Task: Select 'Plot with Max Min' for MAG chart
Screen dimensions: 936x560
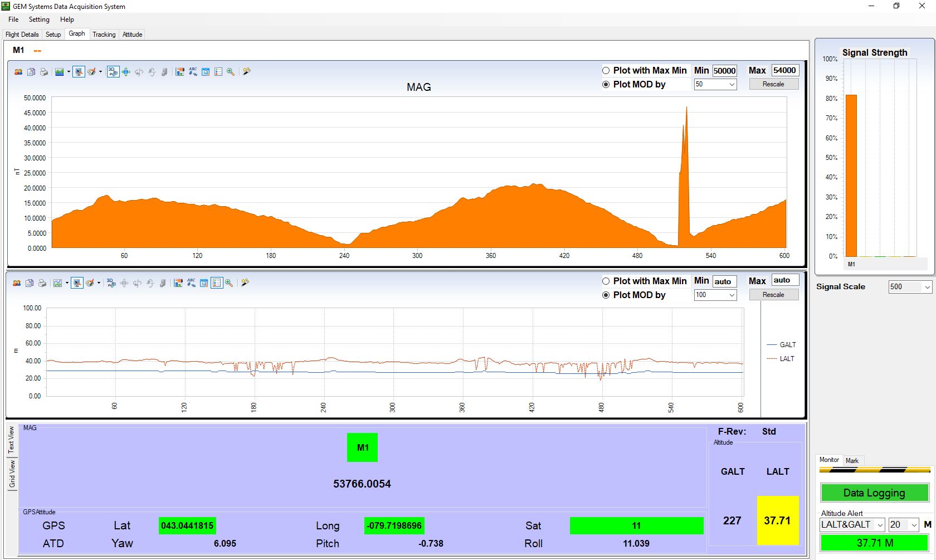Action: click(606, 71)
